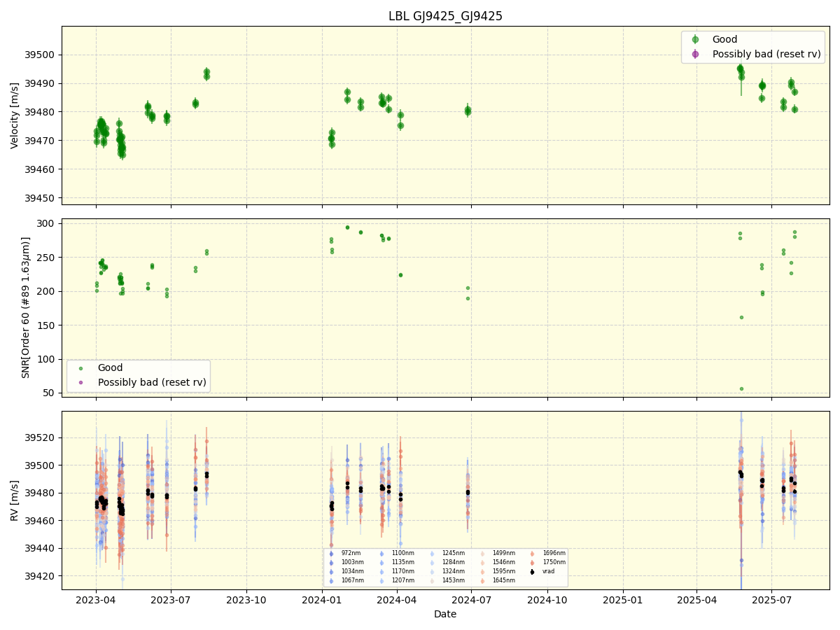Viewport: 840px width, 630px height.
Task: Click the plot title LBL GJ9425_GJ9425
Action: (445, 16)
